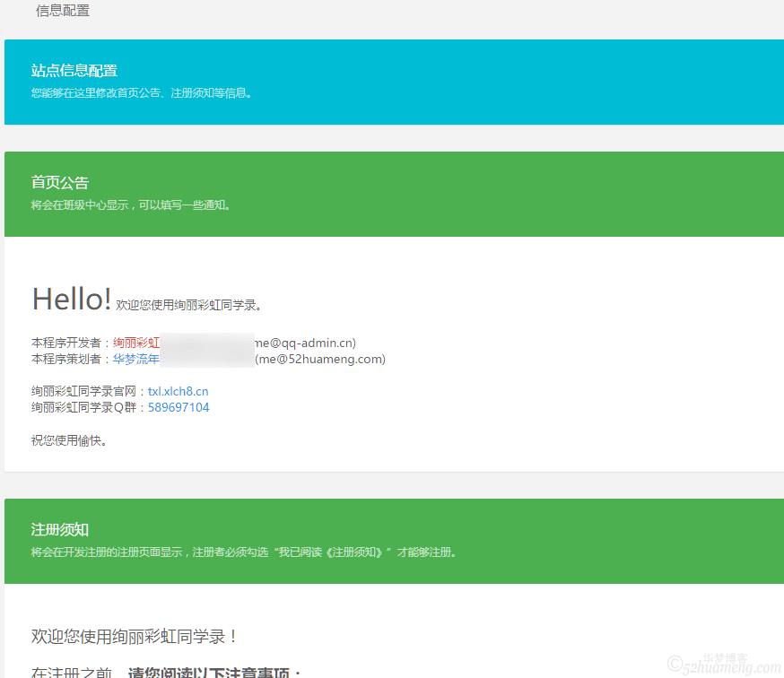Open the blue 华梦流年 planner link
The height and width of the screenshot is (678, 784).
pyautogui.click(x=136, y=359)
